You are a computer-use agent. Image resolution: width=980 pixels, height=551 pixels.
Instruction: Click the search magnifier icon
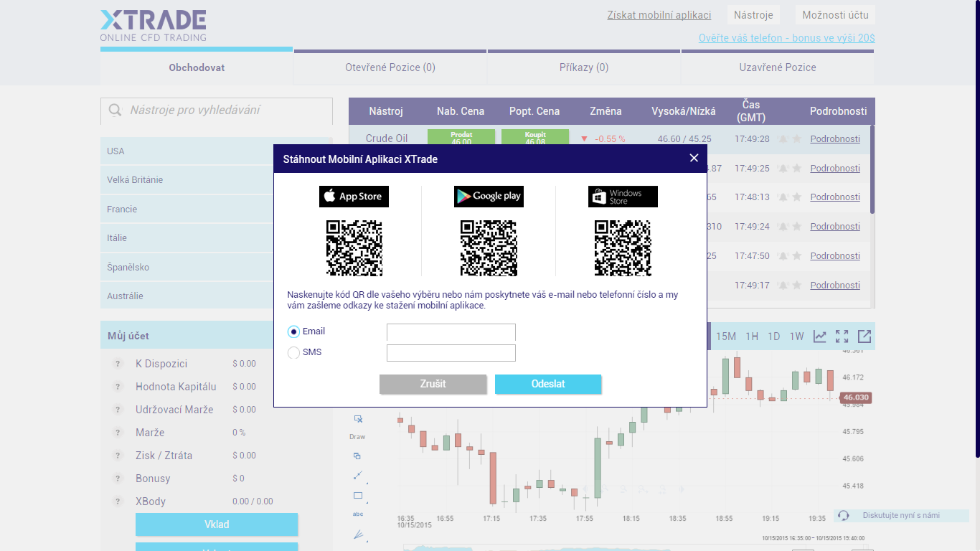115,110
